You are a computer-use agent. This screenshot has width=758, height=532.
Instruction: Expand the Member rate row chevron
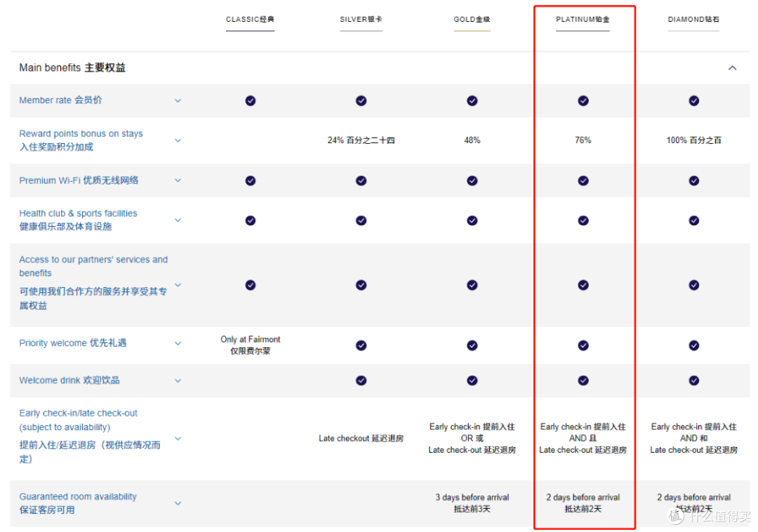tap(178, 100)
